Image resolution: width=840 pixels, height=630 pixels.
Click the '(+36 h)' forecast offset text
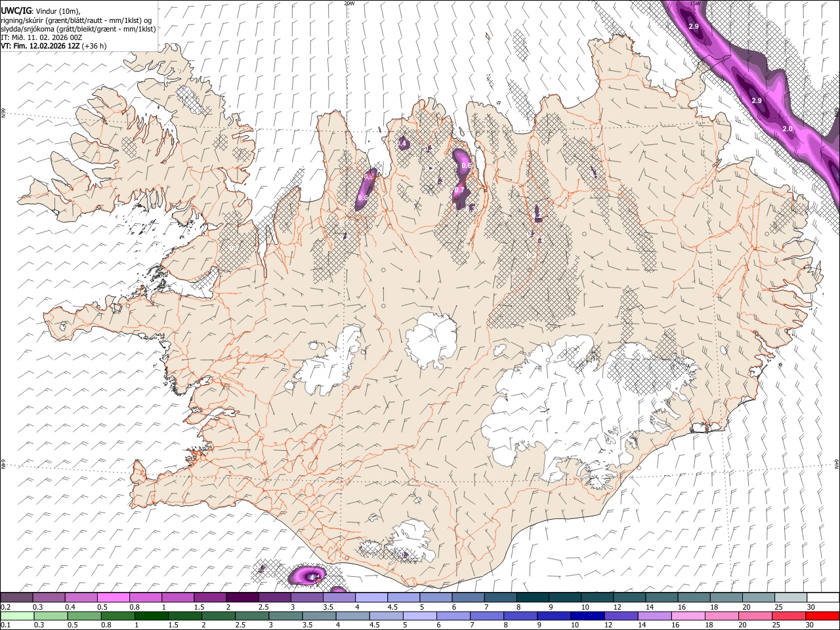(94, 46)
